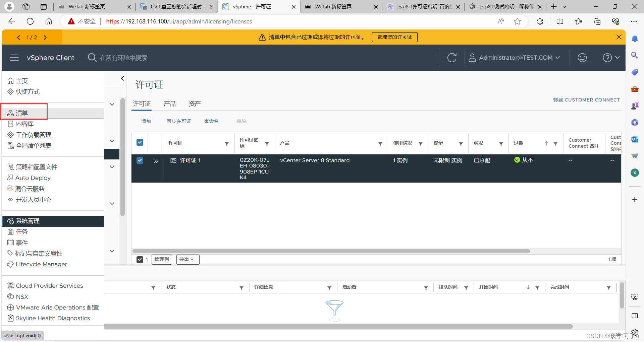Open the Edge sidebar Outlook icon

(635, 139)
